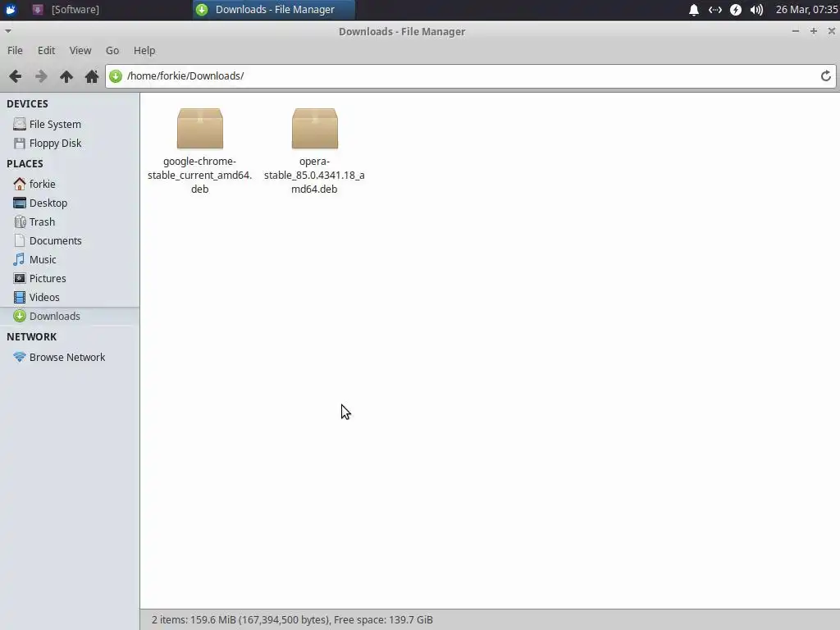The image size is (840, 630).
Task: Open Floppy Disk device
Action: (x=70, y=143)
